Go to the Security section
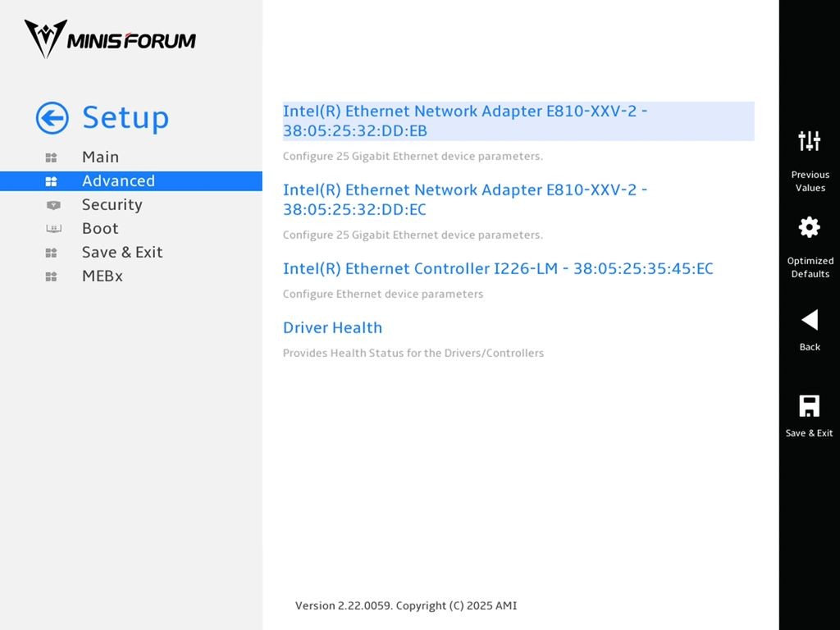Image resolution: width=840 pixels, height=630 pixels. (112, 204)
